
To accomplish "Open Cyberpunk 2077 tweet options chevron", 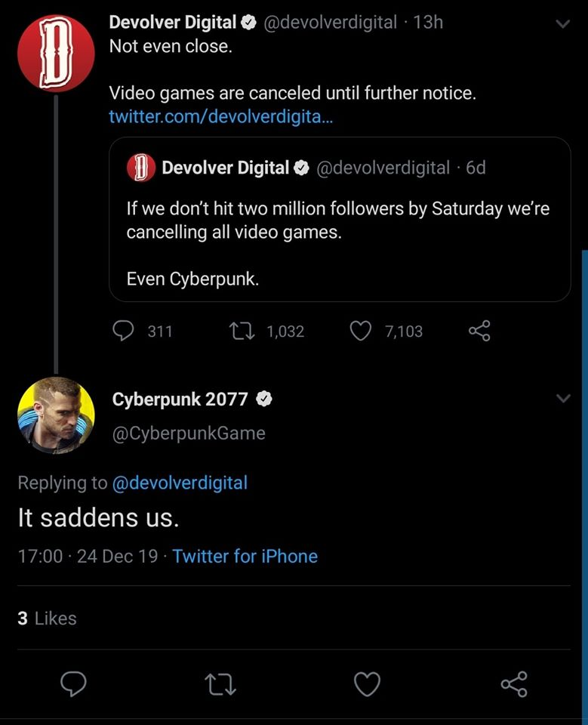I will coord(562,399).
